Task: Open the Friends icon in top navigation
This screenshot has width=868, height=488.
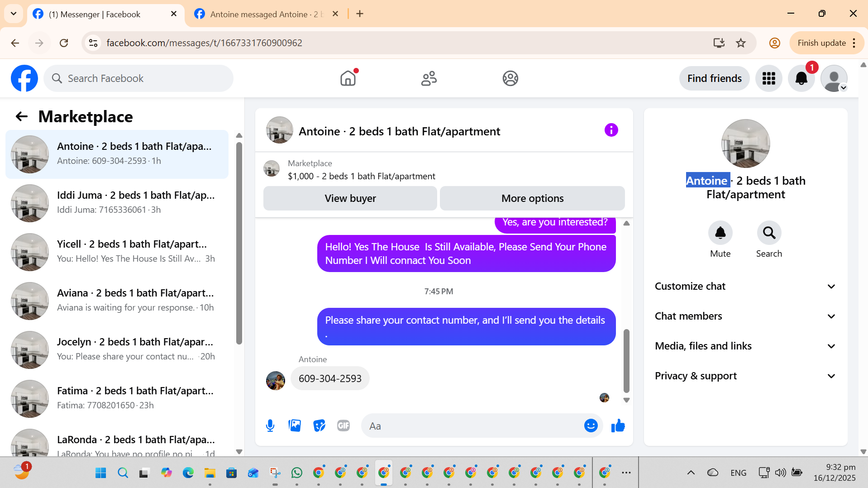Action: [429, 78]
